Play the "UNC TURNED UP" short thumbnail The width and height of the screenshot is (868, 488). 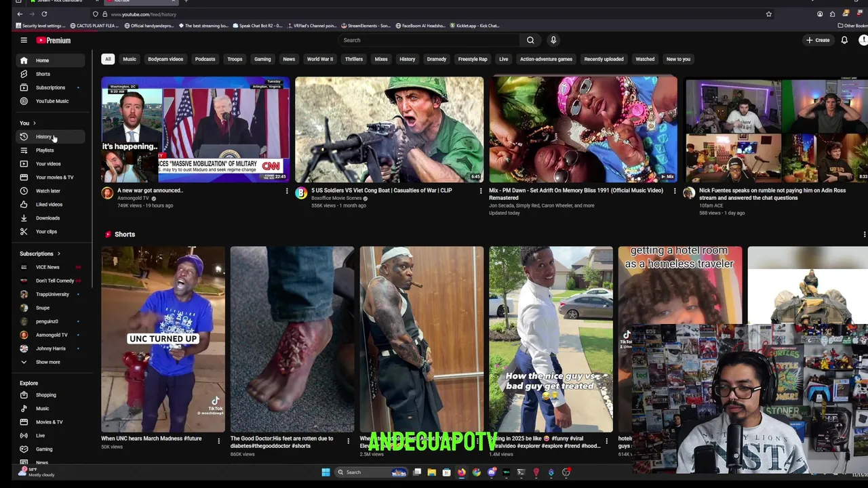[163, 339]
